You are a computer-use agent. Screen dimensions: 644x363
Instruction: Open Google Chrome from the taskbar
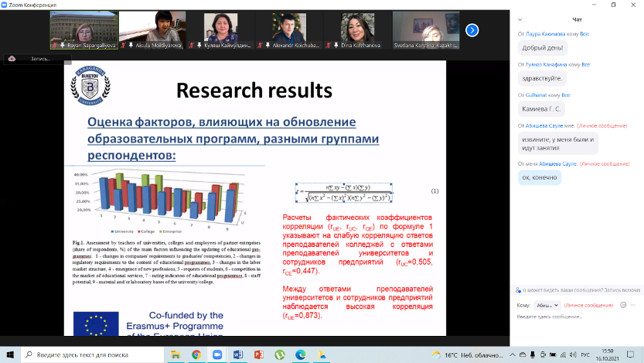click(x=196, y=354)
